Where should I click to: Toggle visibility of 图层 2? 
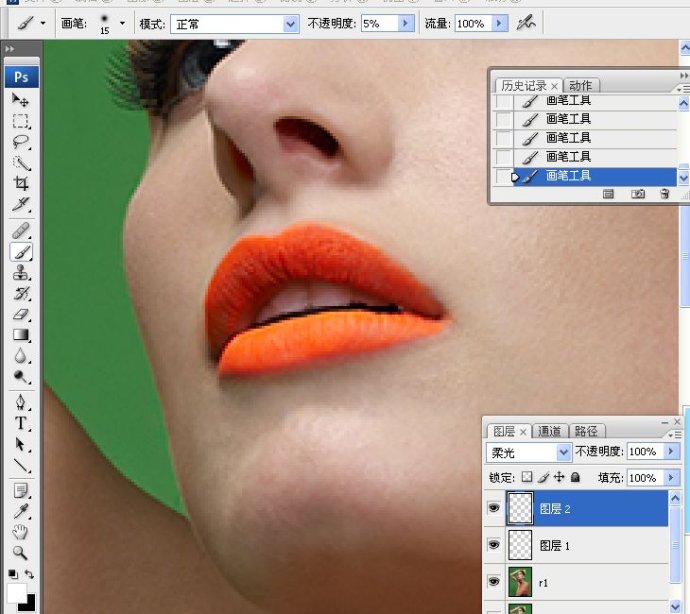tap(494, 508)
